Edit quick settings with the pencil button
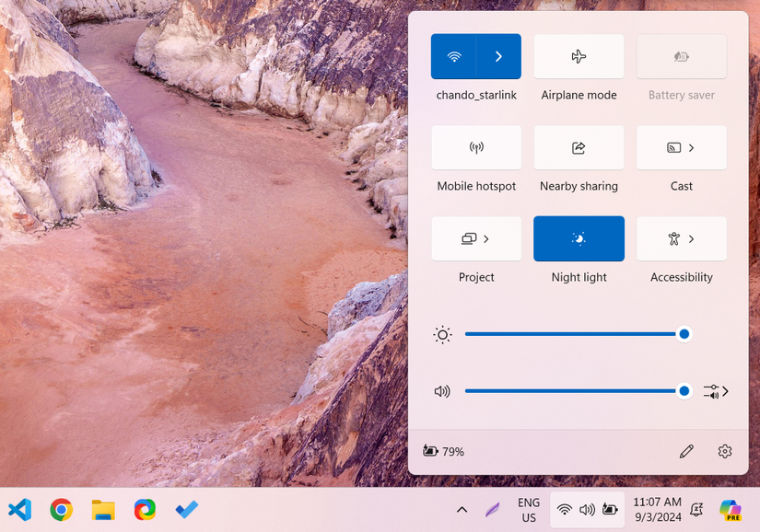Image resolution: width=760 pixels, height=532 pixels. pos(686,451)
